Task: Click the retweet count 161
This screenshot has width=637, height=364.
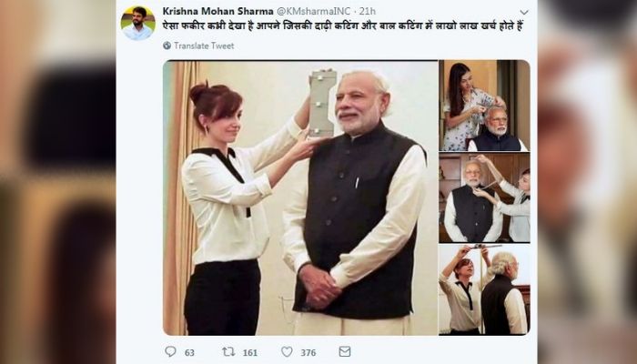Action: [x=249, y=352]
